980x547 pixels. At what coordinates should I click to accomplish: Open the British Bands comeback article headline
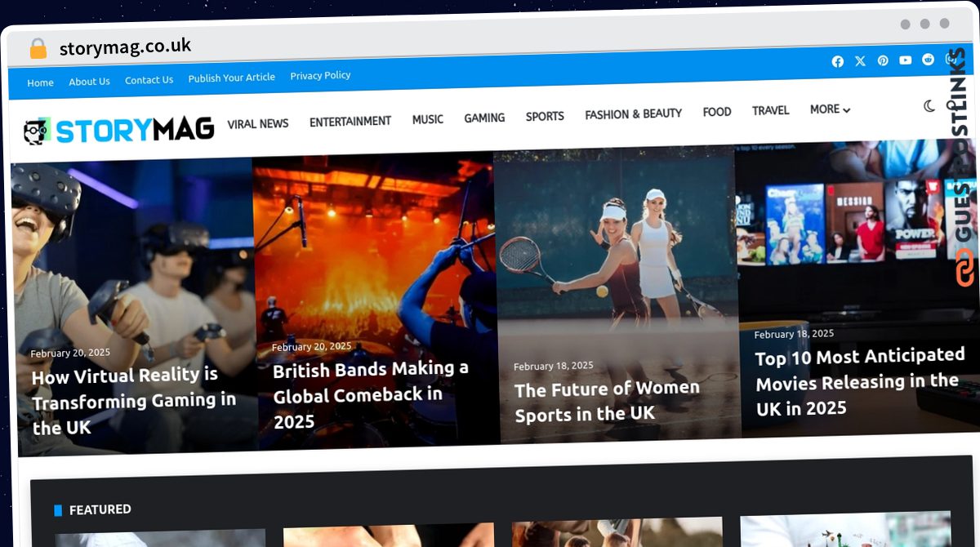371,395
